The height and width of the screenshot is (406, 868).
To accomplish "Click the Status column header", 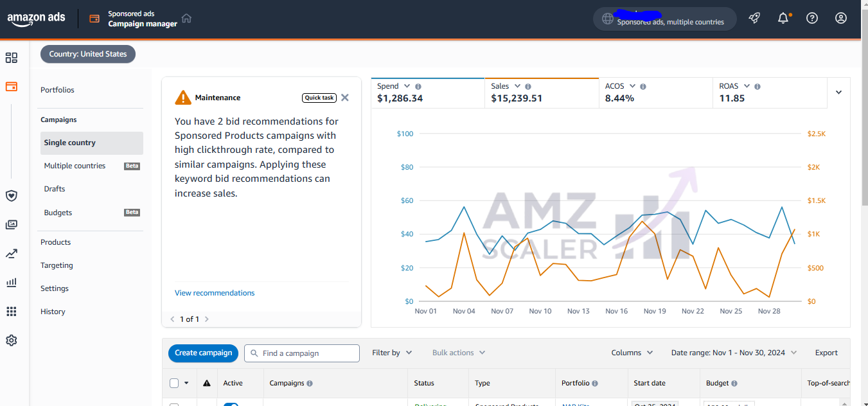I will [x=424, y=384].
